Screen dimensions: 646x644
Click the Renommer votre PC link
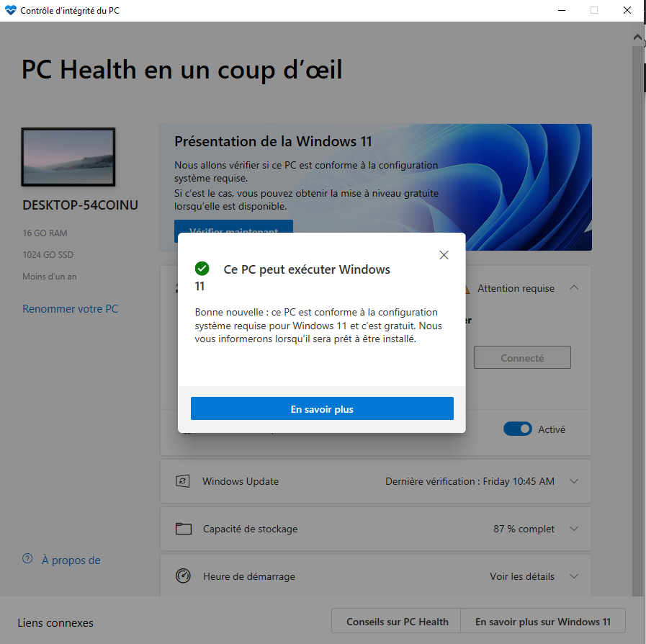70,308
